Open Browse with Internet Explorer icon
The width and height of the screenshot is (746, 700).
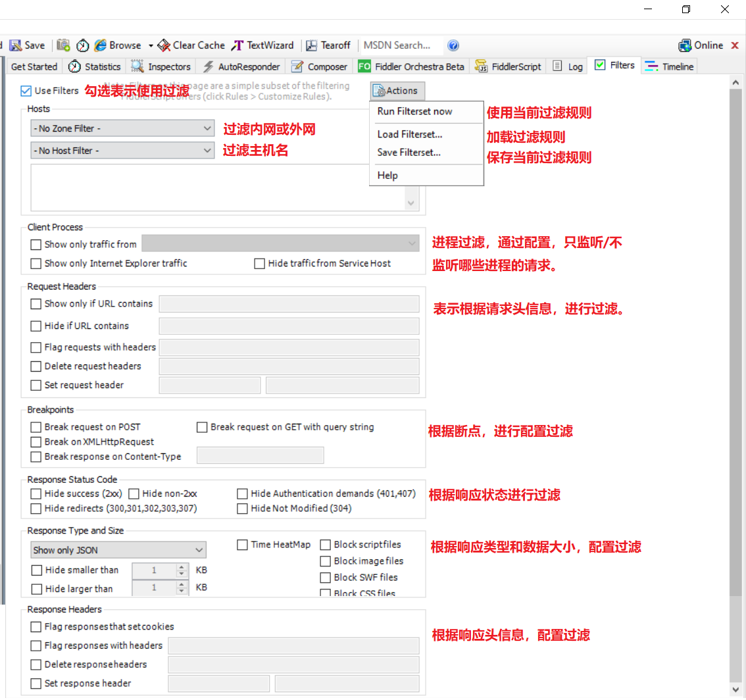101,45
